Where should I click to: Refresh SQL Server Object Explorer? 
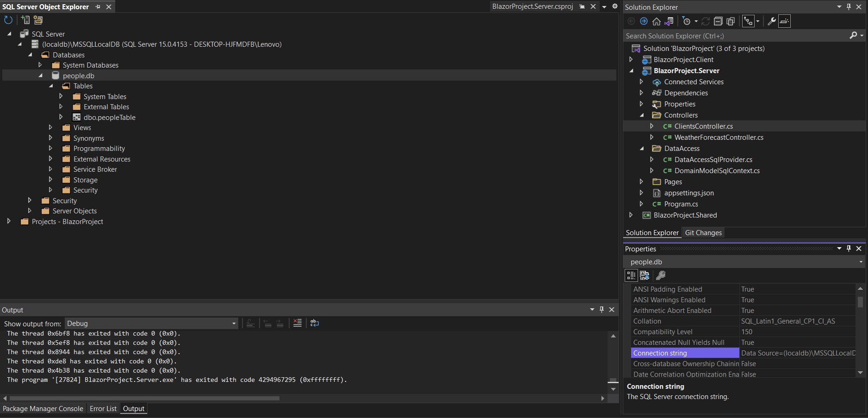coord(8,20)
